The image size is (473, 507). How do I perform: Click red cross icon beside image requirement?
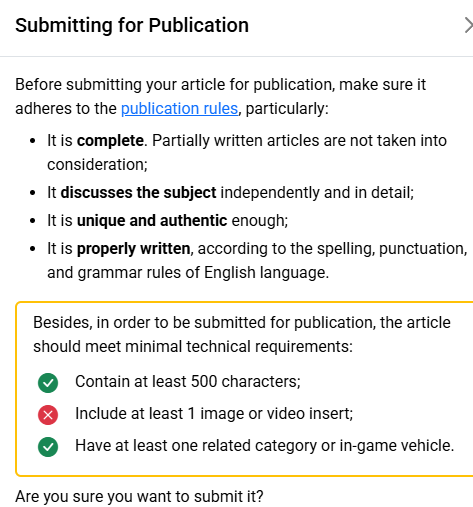pyautogui.click(x=48, y=415)
